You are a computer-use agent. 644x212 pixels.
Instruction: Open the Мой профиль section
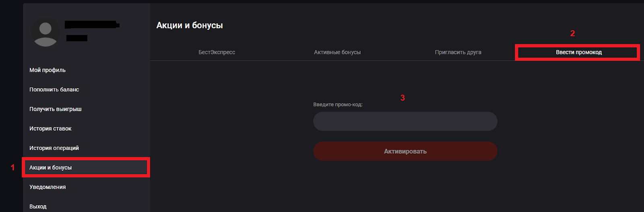tap(47, 70)
